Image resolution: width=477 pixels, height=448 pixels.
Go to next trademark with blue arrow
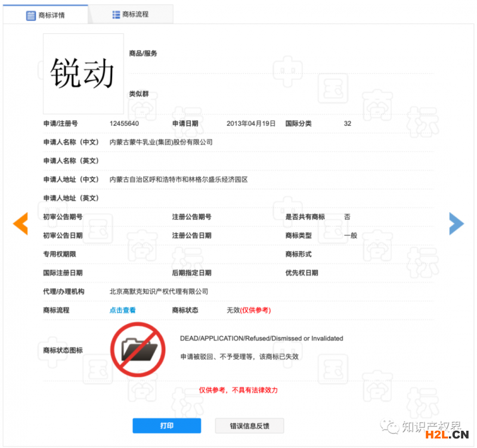pyautogui.click(x=456, y=223)
